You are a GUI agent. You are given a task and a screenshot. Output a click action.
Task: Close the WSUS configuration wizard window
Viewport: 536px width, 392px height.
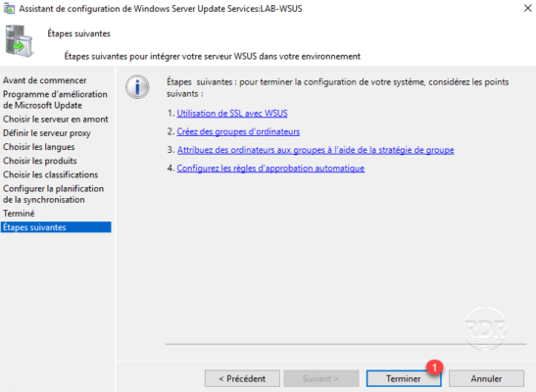click(527, 8)
